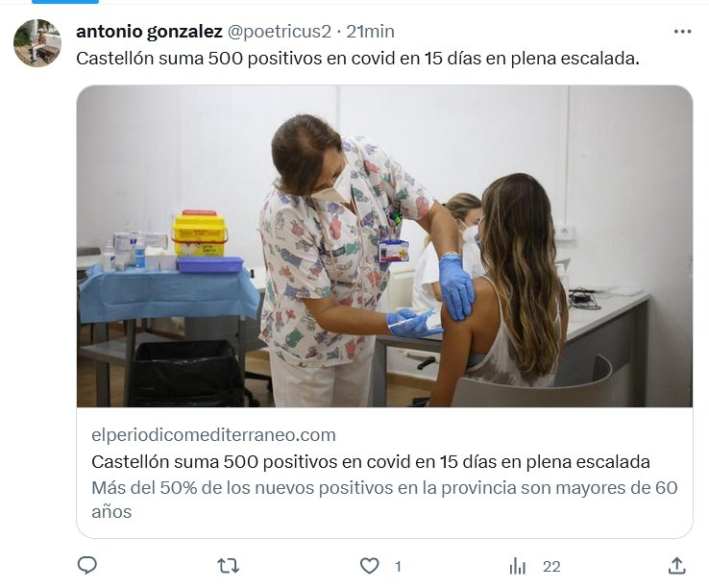Click the elperiodicomediterraneo.com domain label
Image resolution: width=709 pixels, height=588 pixels.
213,435
